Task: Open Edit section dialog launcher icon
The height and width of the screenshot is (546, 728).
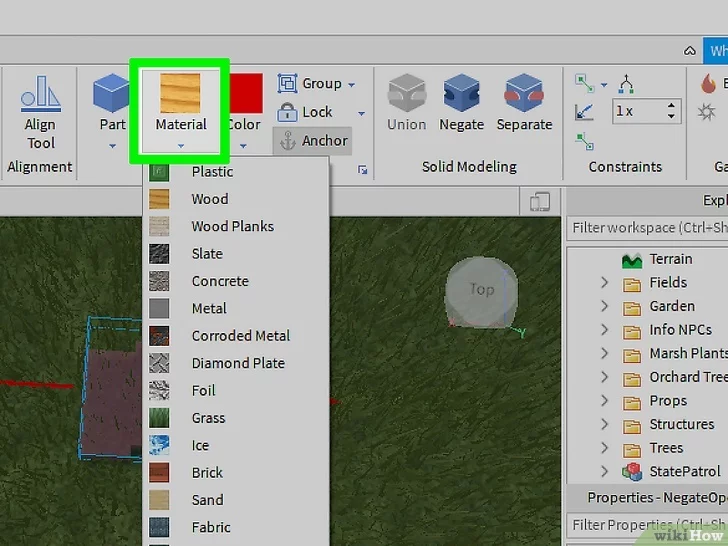Action: coord(363,170)
